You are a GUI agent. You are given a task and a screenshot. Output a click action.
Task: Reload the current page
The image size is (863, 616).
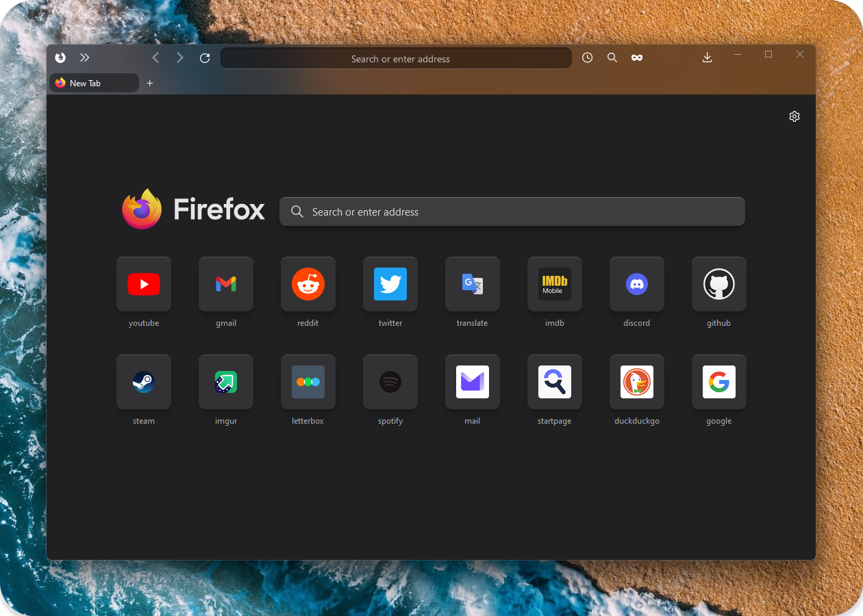[x=204, y=57]
